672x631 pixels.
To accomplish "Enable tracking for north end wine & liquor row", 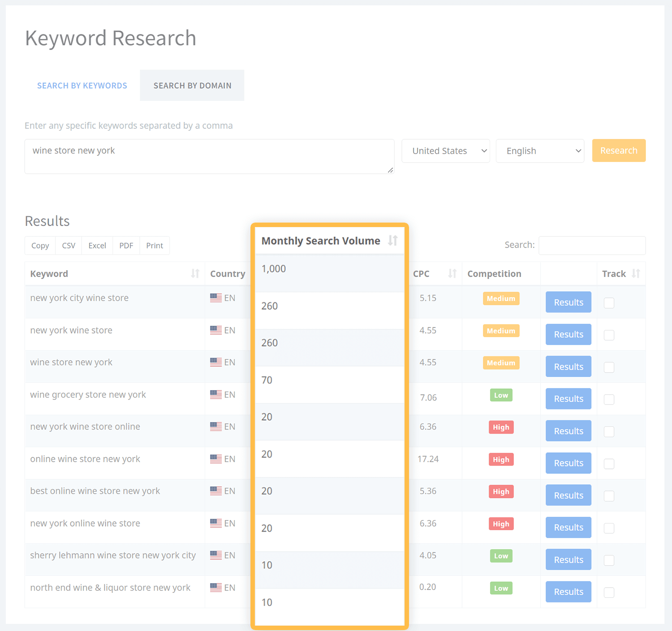I will (609, 592).
